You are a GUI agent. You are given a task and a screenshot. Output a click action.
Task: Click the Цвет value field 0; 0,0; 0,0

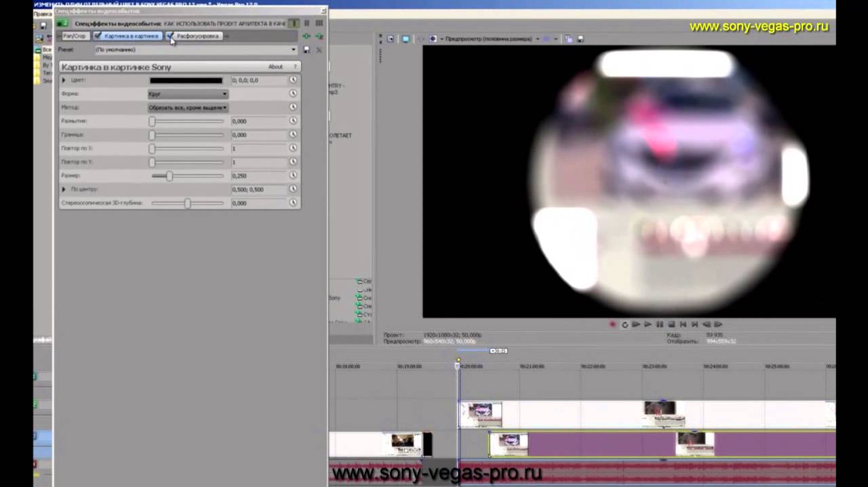tap(259, 80)
